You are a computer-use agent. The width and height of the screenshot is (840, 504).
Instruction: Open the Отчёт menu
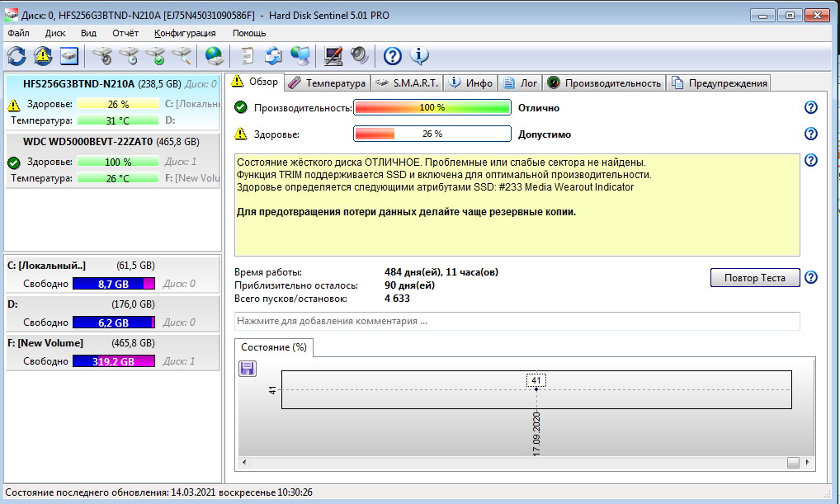click(x=125, y=33)
